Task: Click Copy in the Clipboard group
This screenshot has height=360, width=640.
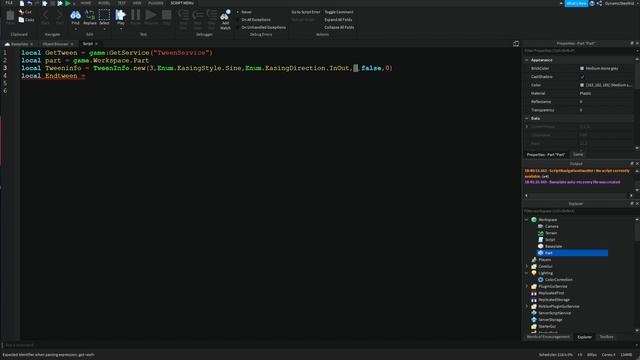Action: point(26,20)
